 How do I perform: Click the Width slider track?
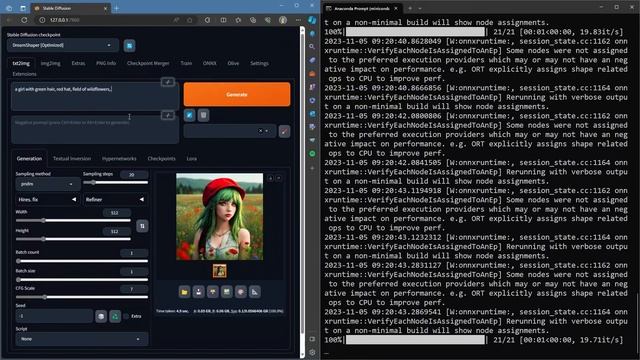pyautogui.click(x=73, y=221)
